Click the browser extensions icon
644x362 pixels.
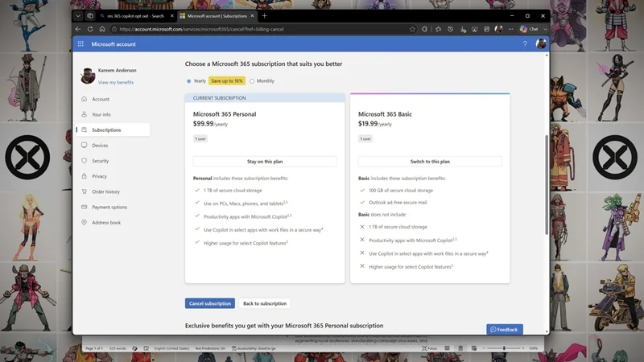425,29
